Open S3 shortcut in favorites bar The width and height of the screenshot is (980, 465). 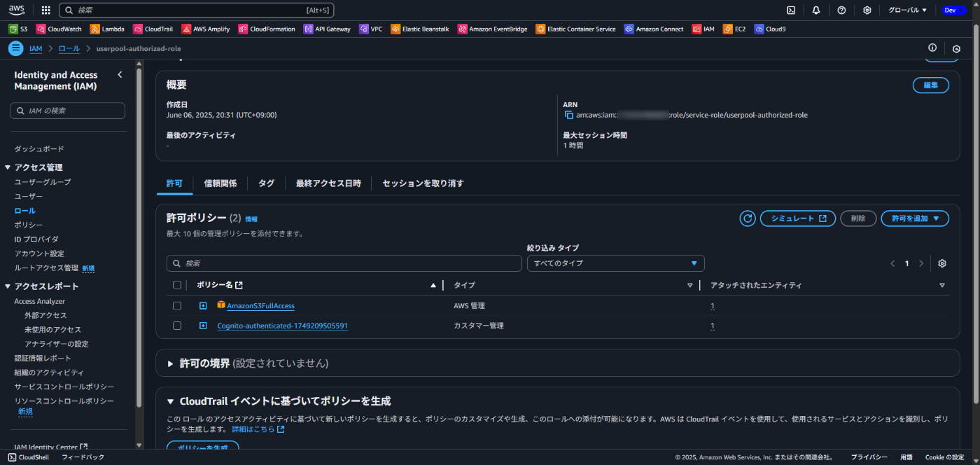click(x=18, y=29)
